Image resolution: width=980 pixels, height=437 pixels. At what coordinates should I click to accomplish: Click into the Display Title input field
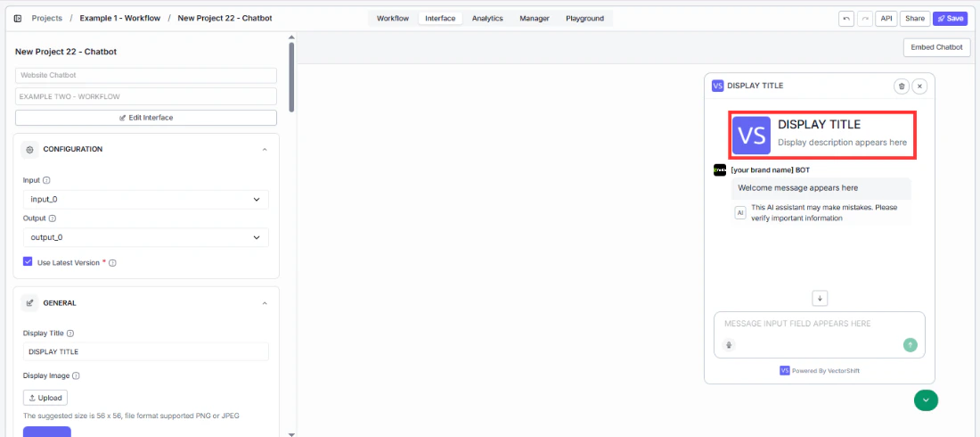pyautogui.click(x=145, y=352)
